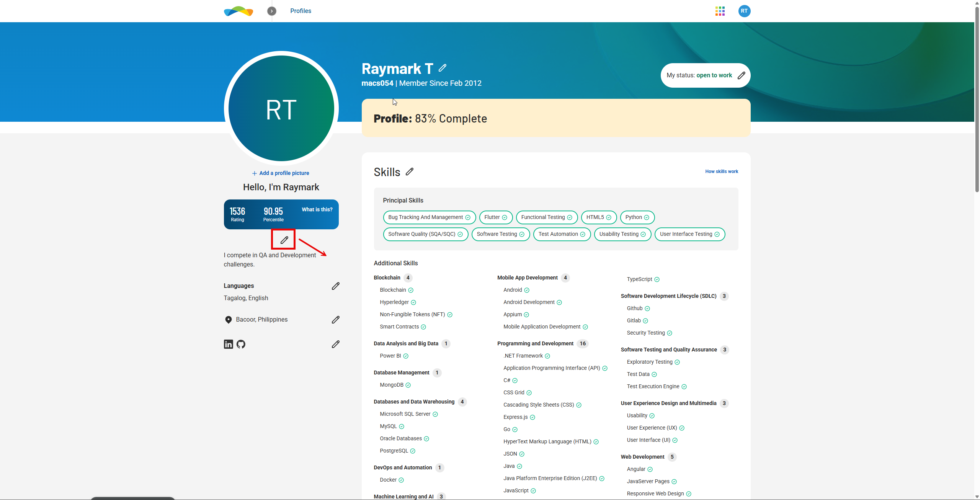Expand the navigation chevron beside Profiles
This screenshot has width=980, height=500.
coord(271,11)
